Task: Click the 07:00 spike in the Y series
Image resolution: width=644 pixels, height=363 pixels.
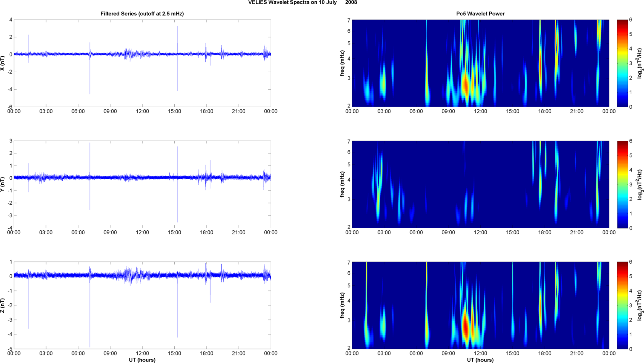Action: coord(90,176)
